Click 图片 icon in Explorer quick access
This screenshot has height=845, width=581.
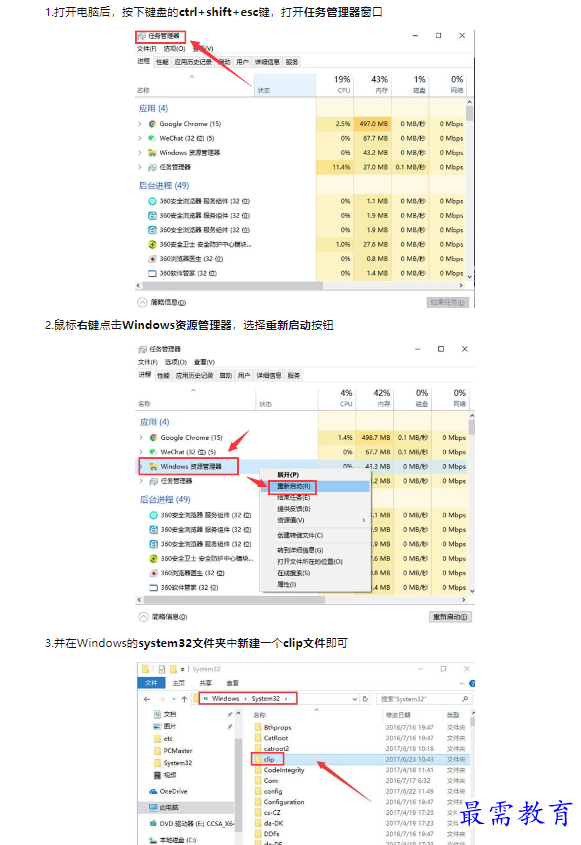point(157,726)
